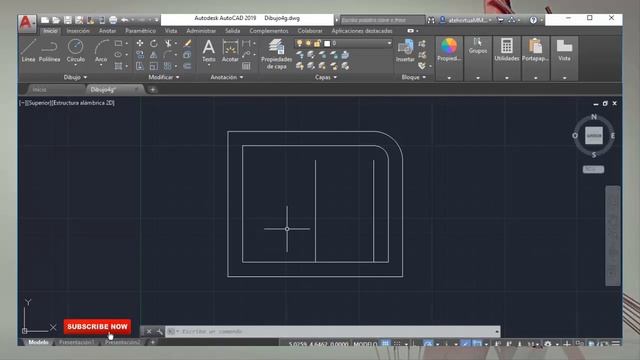Select the Línea drawing tool
Screen dimensions: 640x360
[28, 50]
